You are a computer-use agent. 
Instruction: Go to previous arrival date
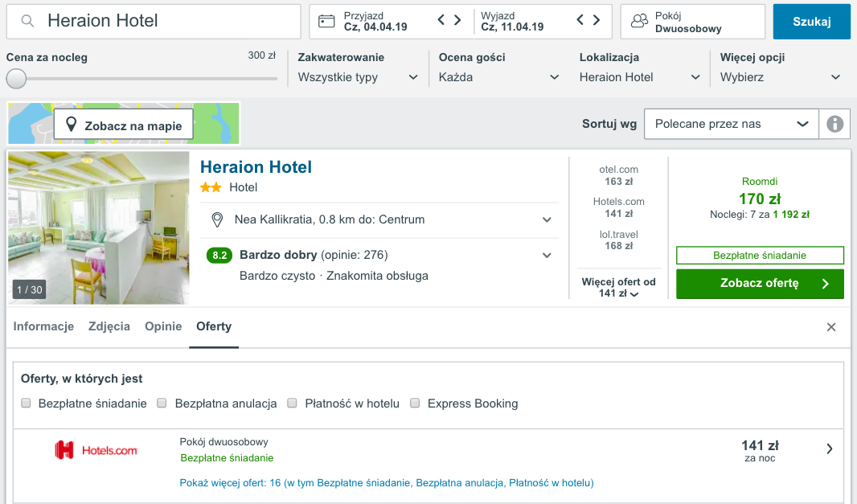point(441,20)
